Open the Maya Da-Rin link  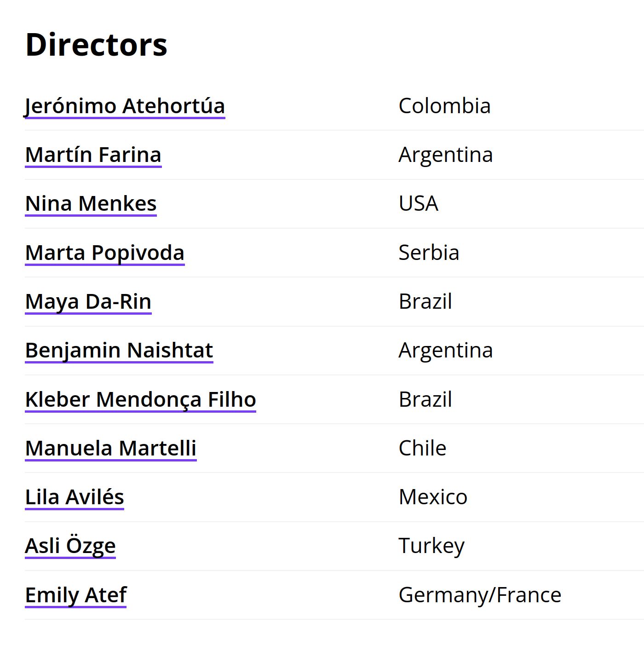pyautogui.click(x=88, y=302)
